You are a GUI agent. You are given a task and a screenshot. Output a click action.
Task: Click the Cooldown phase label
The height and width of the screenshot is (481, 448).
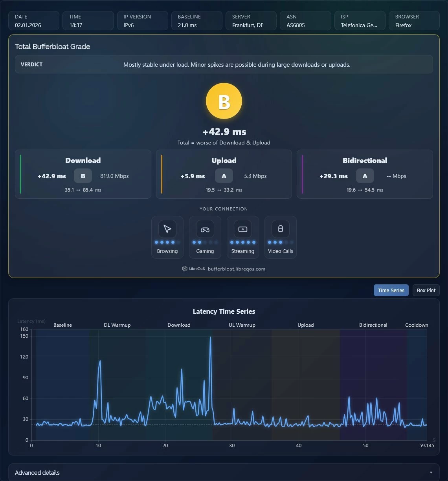pos(417,325)
